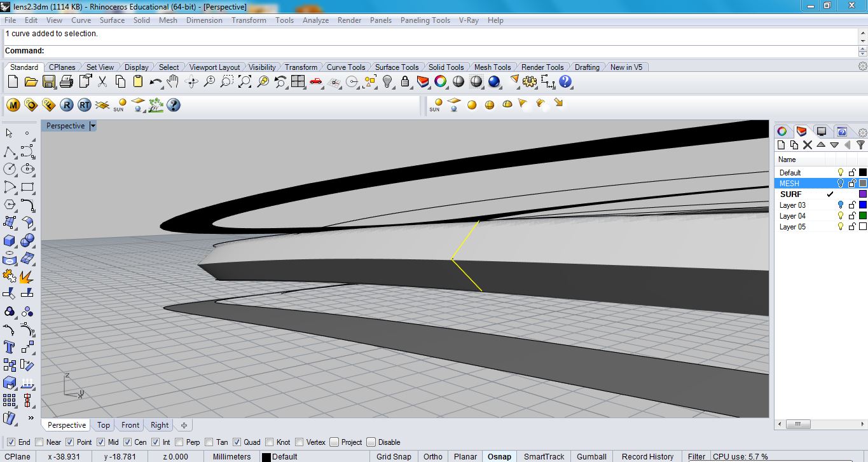Switch to the Curve Tools toolbar tab

point(346,67)
